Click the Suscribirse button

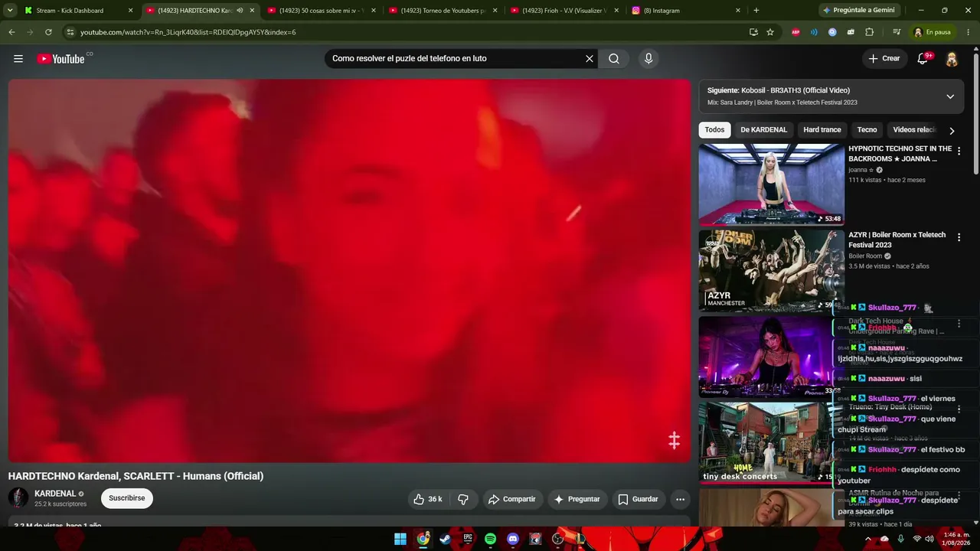[x=126, y=498]
